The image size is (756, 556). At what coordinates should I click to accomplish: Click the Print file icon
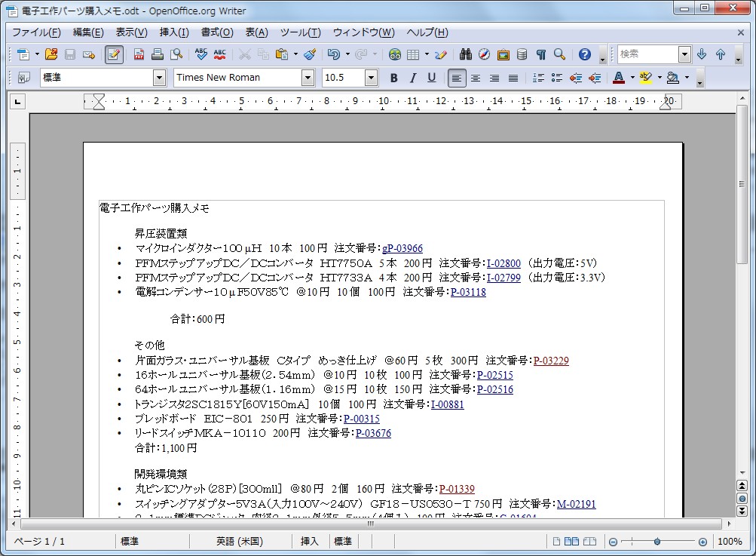(x=158, y=54)
